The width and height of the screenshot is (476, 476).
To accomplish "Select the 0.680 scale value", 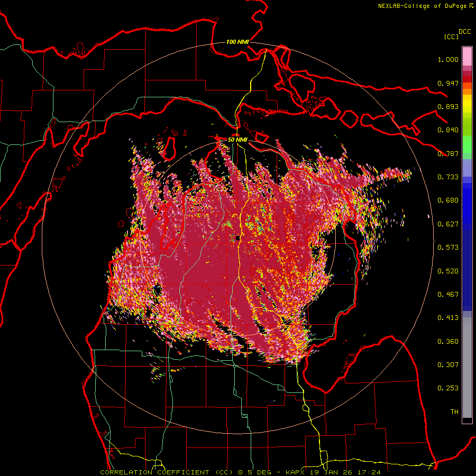I will pos(448,200).
